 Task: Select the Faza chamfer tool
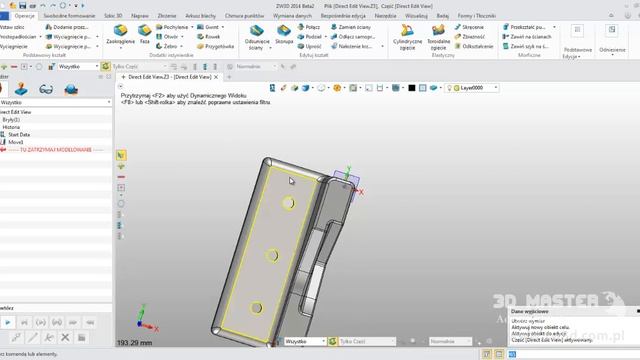[144, 35]
